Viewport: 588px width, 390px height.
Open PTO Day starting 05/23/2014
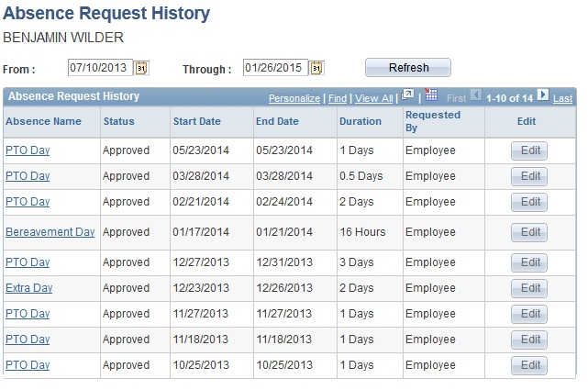tap(28, 150)
